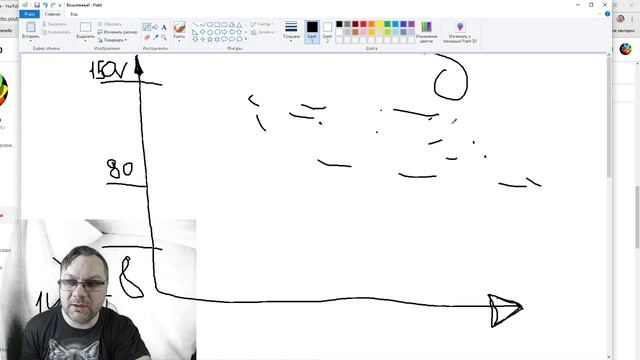Screen dimensions: 640x360
Task: Choose the Right triangle shape
Action: click(195, 32)
